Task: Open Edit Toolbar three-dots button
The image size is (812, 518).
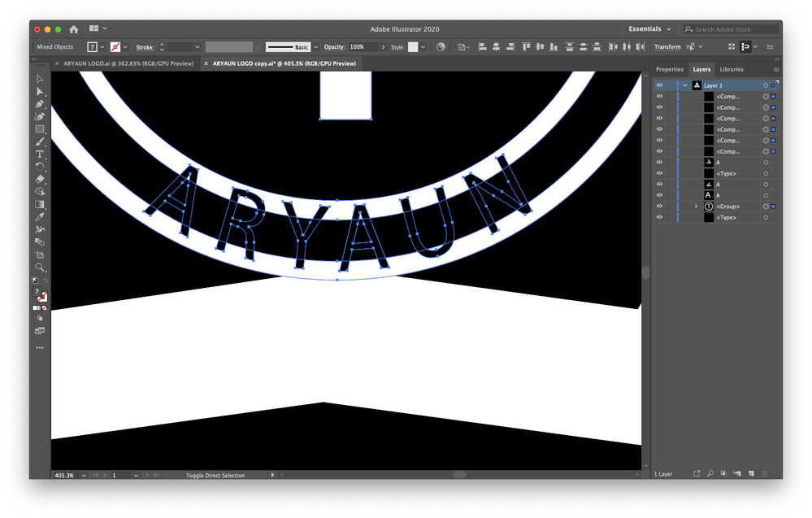Action: click(40, 348)
